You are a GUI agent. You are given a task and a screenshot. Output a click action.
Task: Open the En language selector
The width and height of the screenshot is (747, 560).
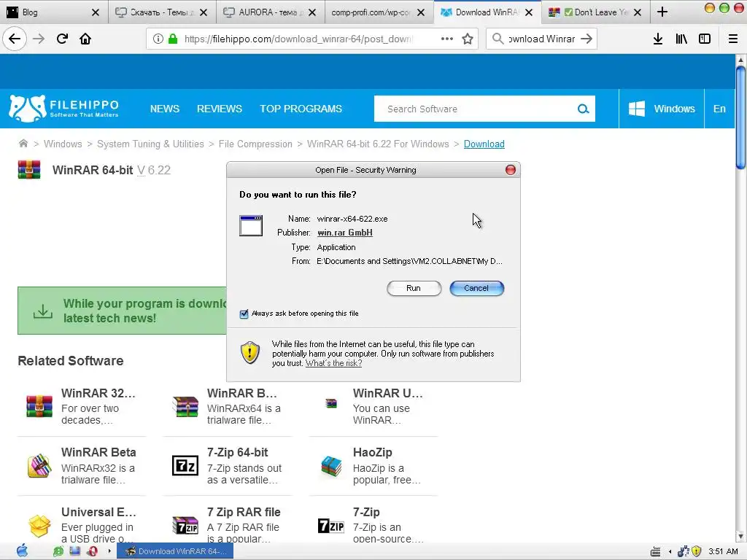719,109
